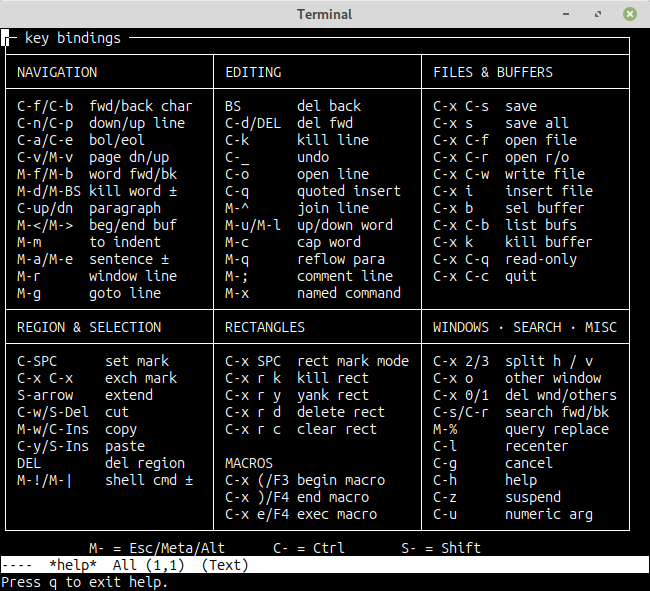Click the FILES & BUFFERS heading
This screenshot has width=650, height=591.
pyautogui.click(x=493, y=72)
